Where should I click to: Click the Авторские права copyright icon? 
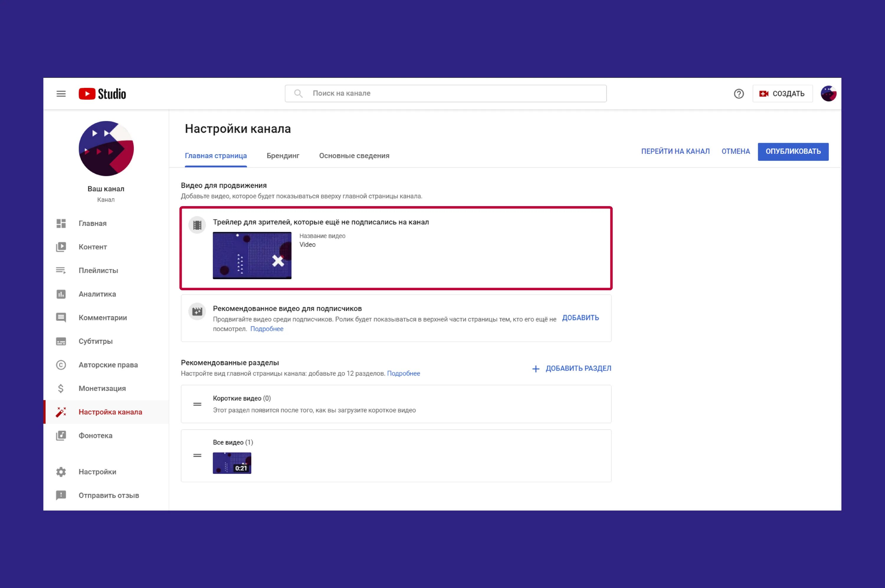pyautogui.click(x=61, y=365)
